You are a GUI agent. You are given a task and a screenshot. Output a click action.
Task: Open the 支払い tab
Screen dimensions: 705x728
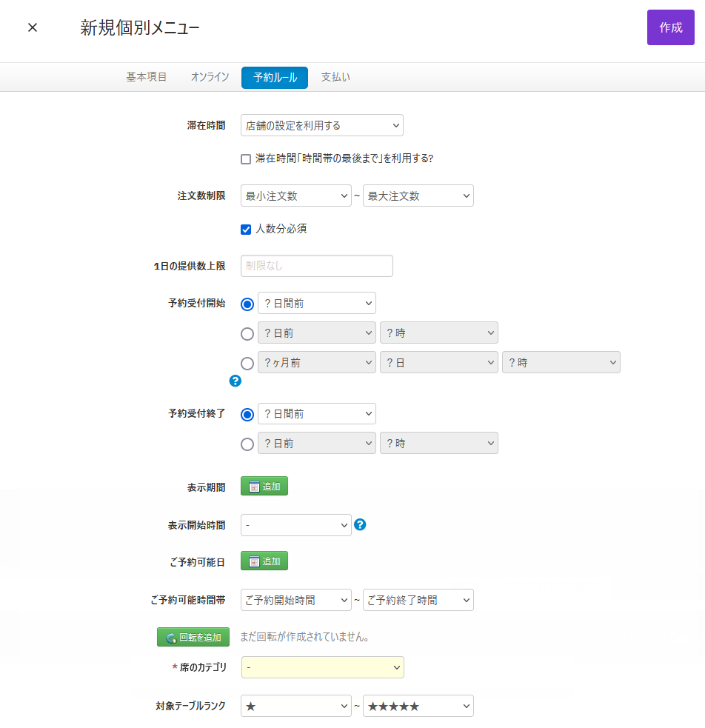coord(335,77)
